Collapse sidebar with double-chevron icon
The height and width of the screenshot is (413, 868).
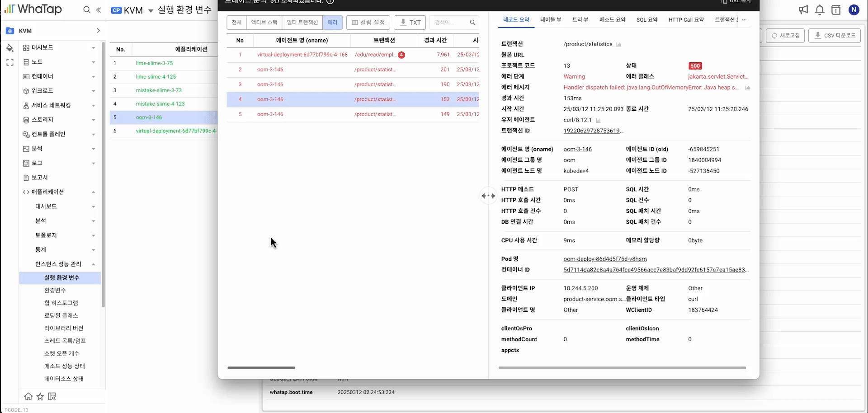point(99,10)
